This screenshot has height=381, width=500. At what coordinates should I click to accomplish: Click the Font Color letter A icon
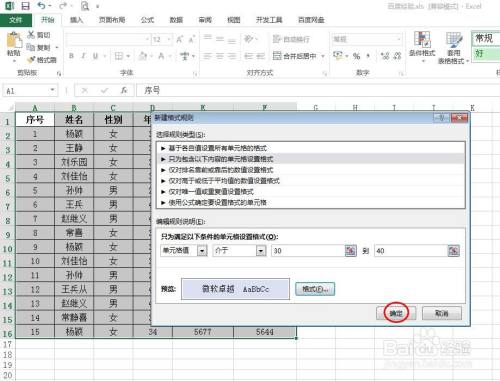161,56
